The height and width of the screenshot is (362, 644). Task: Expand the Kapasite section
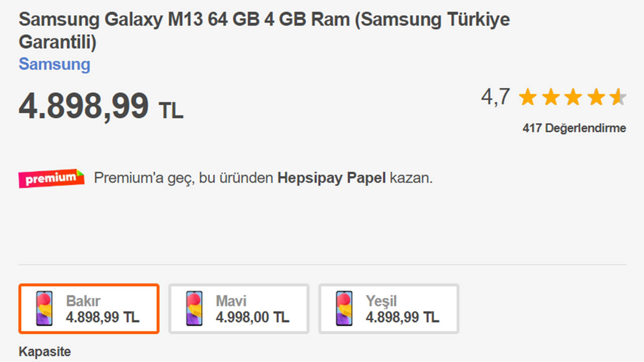click(x=44, y=351)
